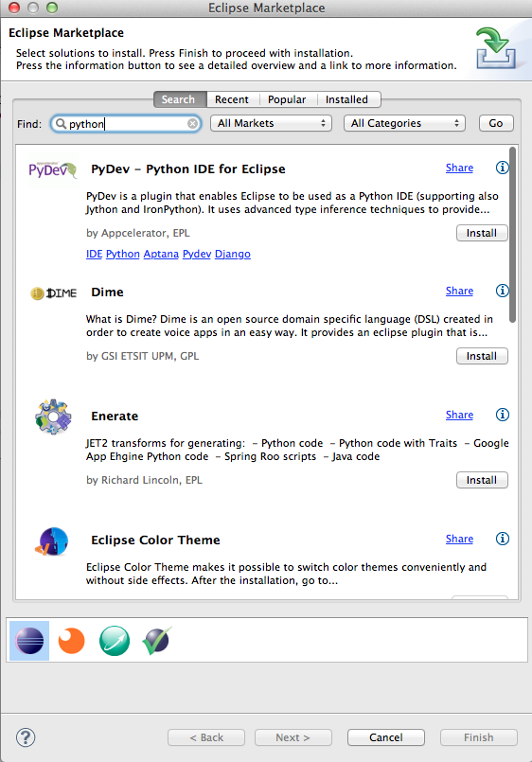The image size is (532, 762).
Task: Click the Cancel button
Action: [x=386, y=737]
